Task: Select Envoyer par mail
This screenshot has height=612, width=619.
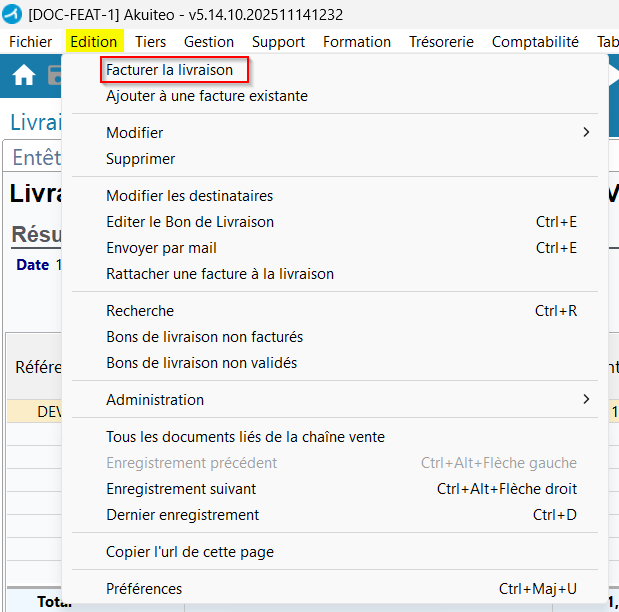Action: coord(162,248)
